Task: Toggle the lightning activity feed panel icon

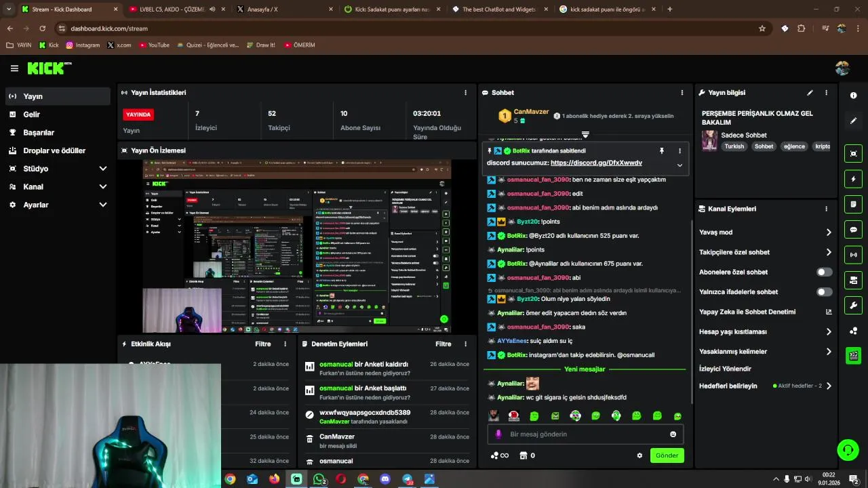Action: click(x=853, y=179)
